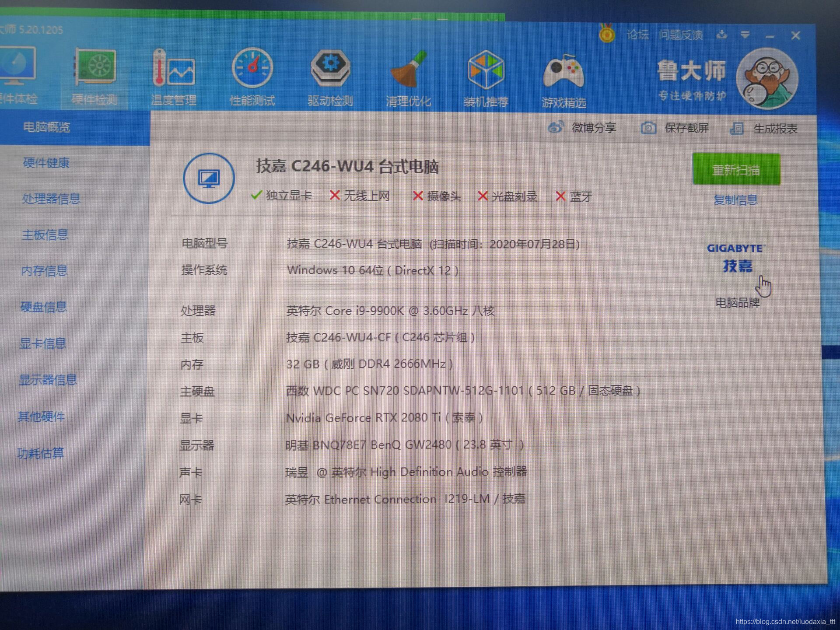Select the 处理器信息 sidebar item
This screenshot has width=840, height=630.
(51, 199)
